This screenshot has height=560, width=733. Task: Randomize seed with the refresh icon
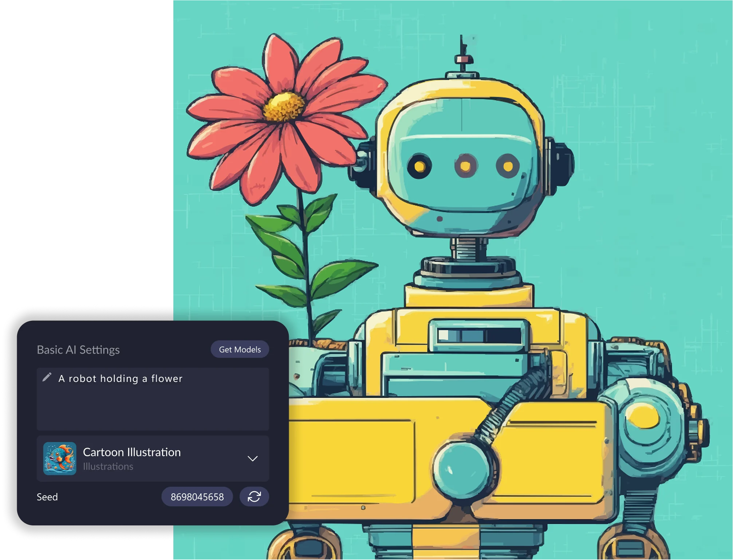[254, 497]
